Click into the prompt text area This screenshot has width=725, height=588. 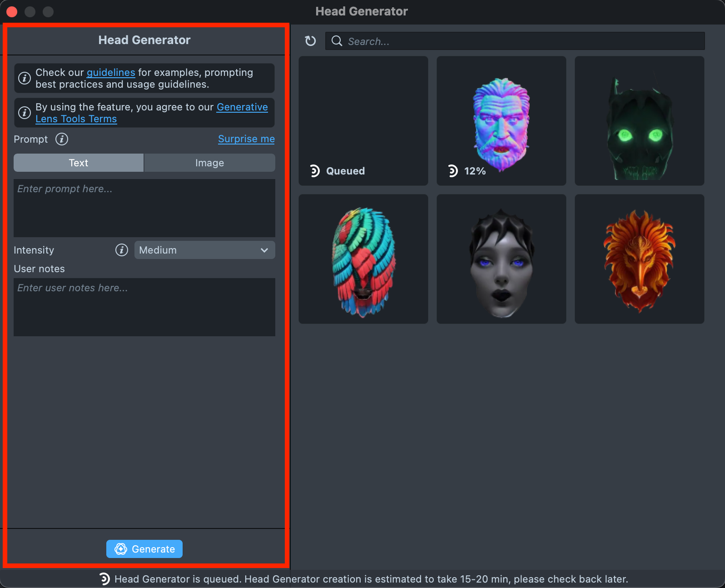click(144, 208)
